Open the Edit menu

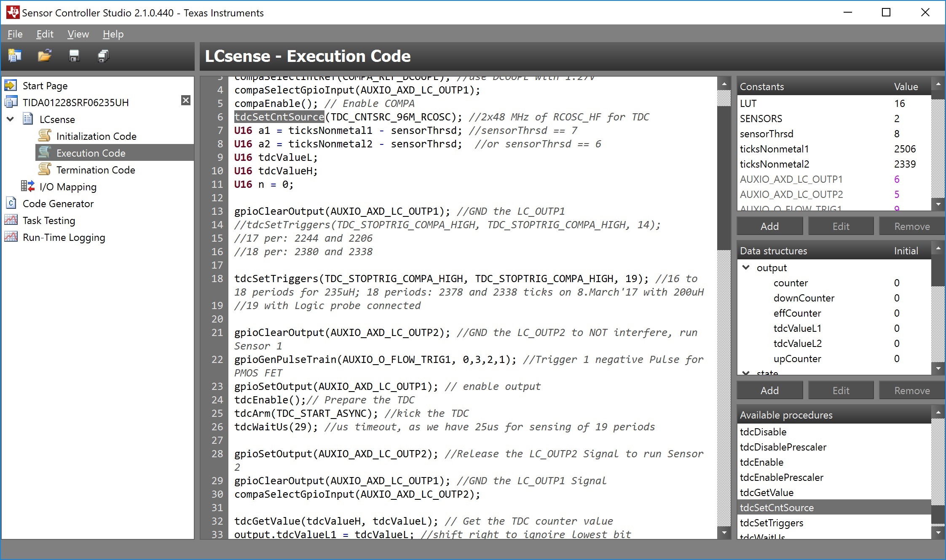coord(45,34)
